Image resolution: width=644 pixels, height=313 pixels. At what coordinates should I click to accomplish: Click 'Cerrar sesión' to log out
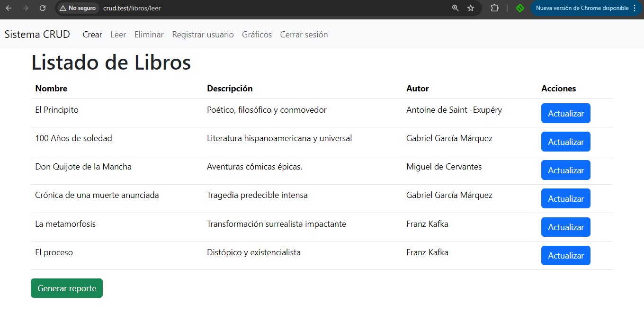(x=304, y=34)
